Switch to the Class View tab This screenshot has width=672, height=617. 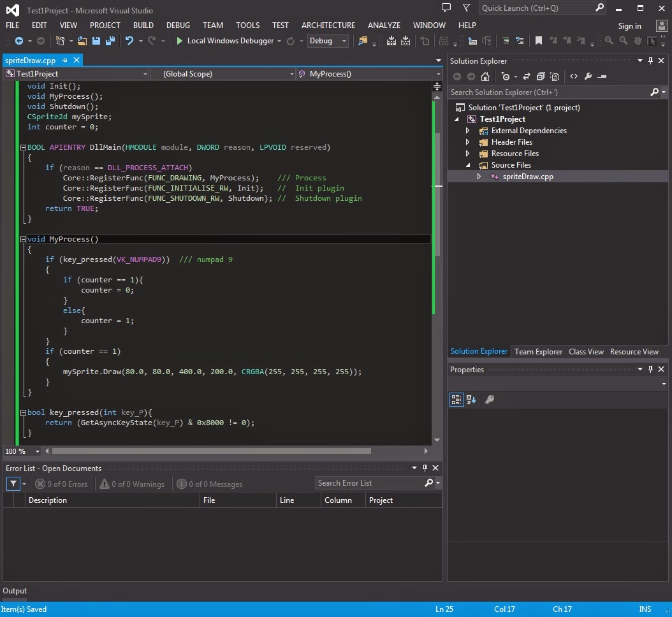[586, 352]
